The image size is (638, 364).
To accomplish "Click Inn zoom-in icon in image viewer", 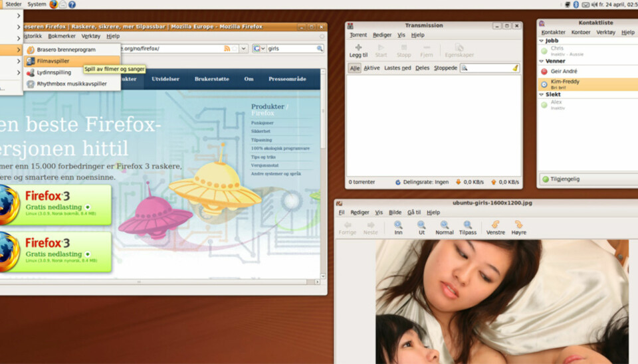I will point(398,228).
